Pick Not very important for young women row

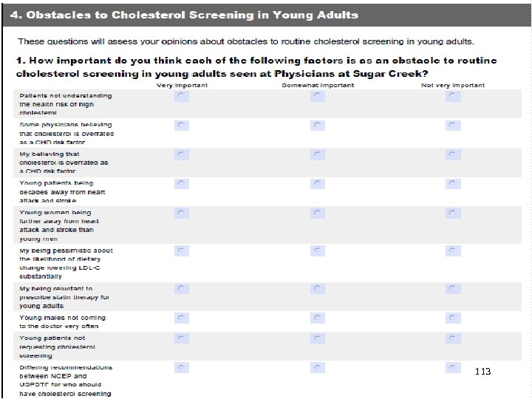[451, 213]
